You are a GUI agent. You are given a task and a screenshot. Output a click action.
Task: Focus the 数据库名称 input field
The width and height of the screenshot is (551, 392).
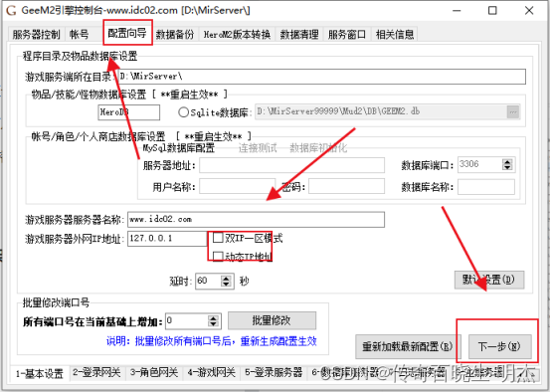coord(486,187)
